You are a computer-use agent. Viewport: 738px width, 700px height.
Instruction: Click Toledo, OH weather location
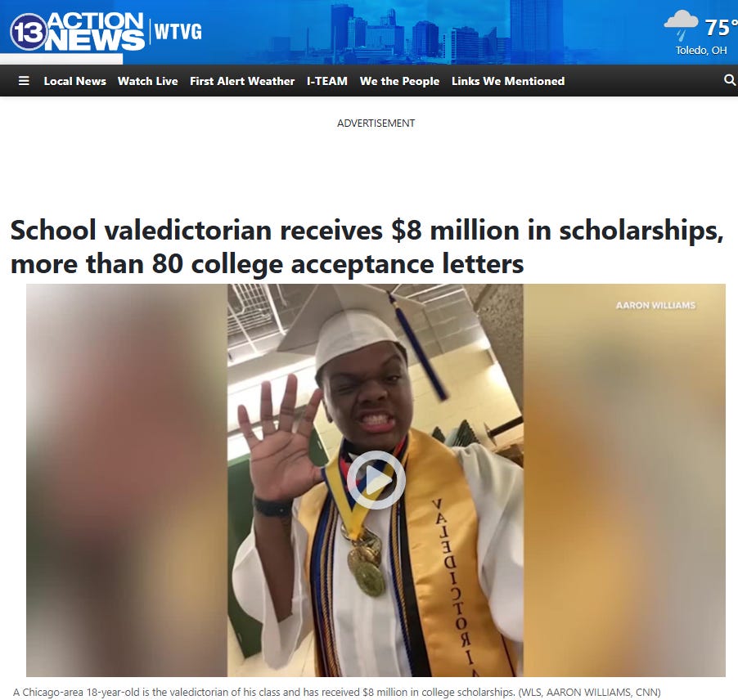coord(701,51)
